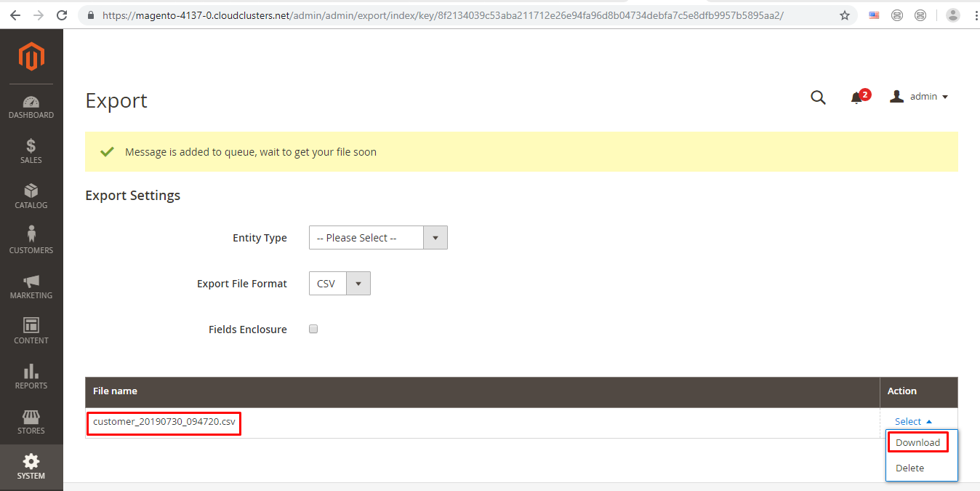This screenshot has width=980, height=491.
Task: Bookmark this page with the star icon
Action: [844, 15]
